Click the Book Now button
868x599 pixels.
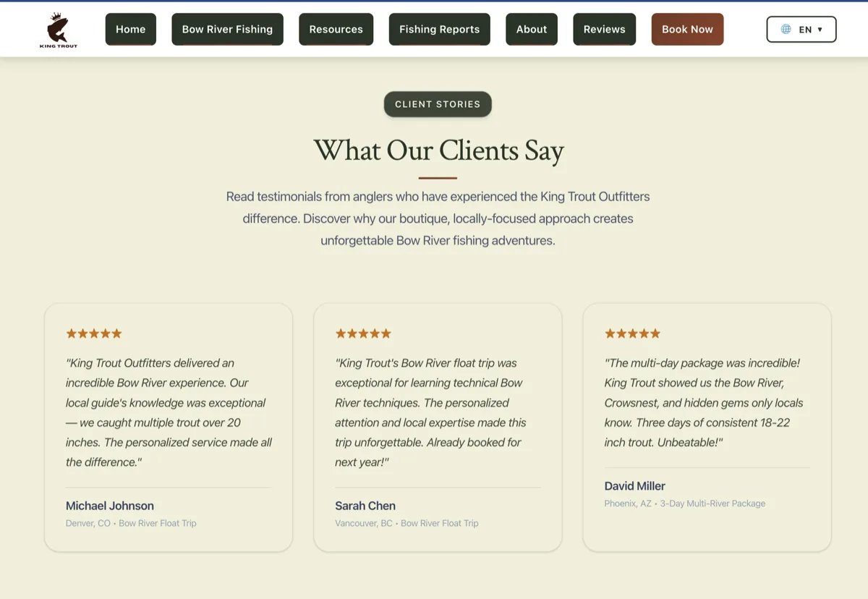point(687,29)
